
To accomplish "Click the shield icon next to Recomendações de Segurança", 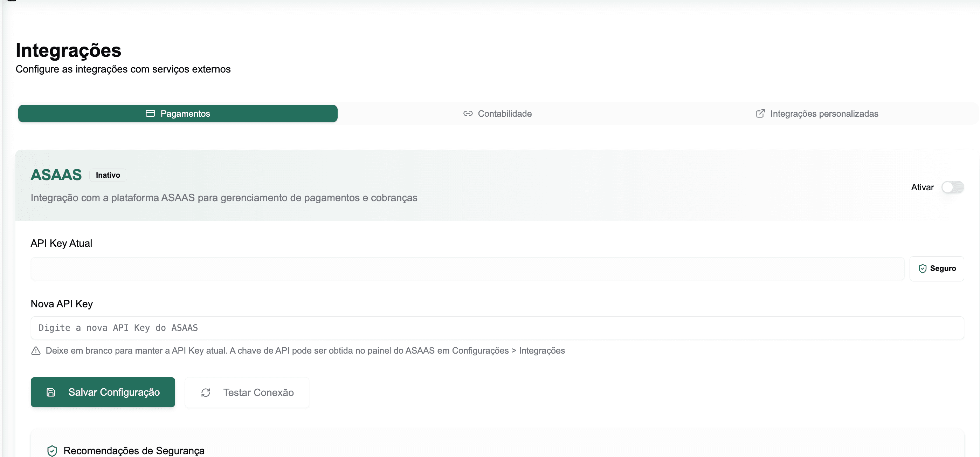I will (x=52, y=451).
